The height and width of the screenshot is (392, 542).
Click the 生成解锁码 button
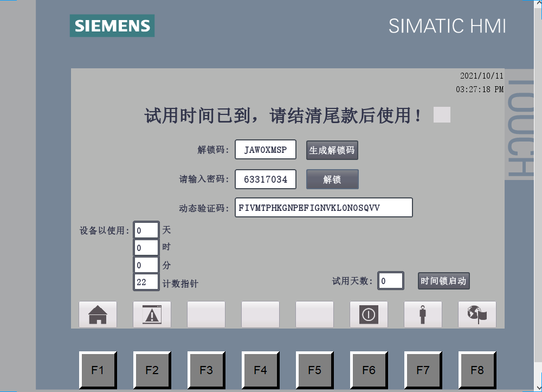[x=332, y=150]
